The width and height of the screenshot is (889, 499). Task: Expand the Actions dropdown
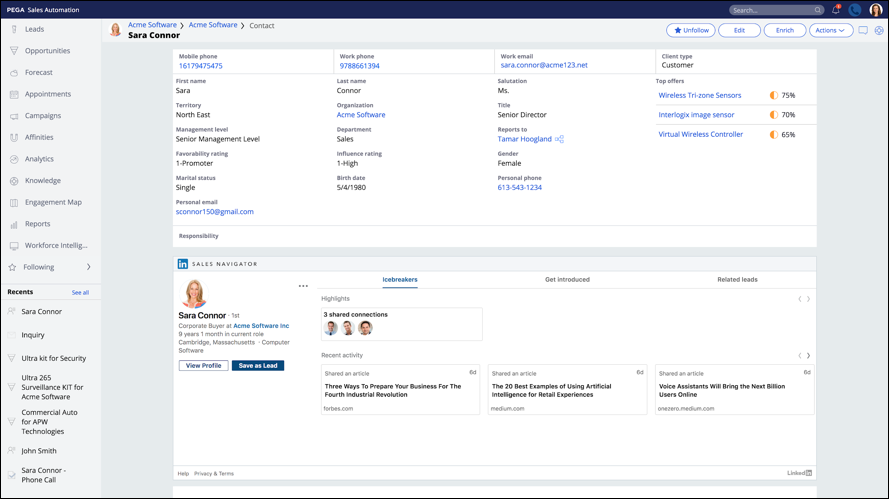(830, 30)
